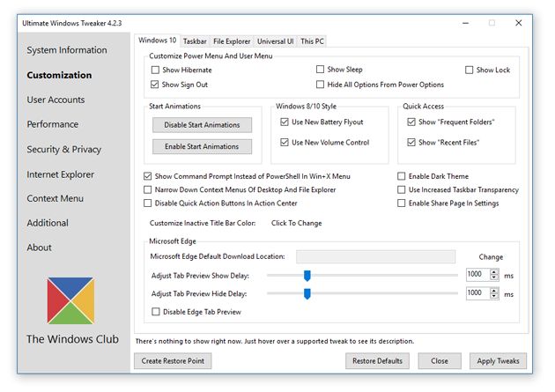Open System Information section

[67, 50]
